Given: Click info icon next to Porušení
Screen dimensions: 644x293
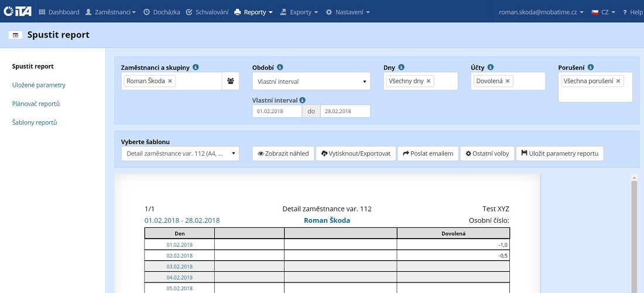Looking at the screenshot, I should click(591, 67).
